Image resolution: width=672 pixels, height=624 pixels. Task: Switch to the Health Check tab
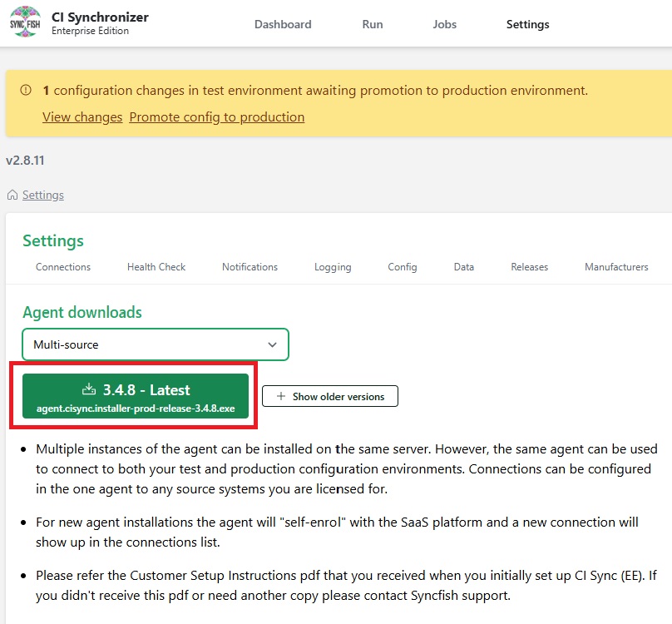click(x=156, y=267)
